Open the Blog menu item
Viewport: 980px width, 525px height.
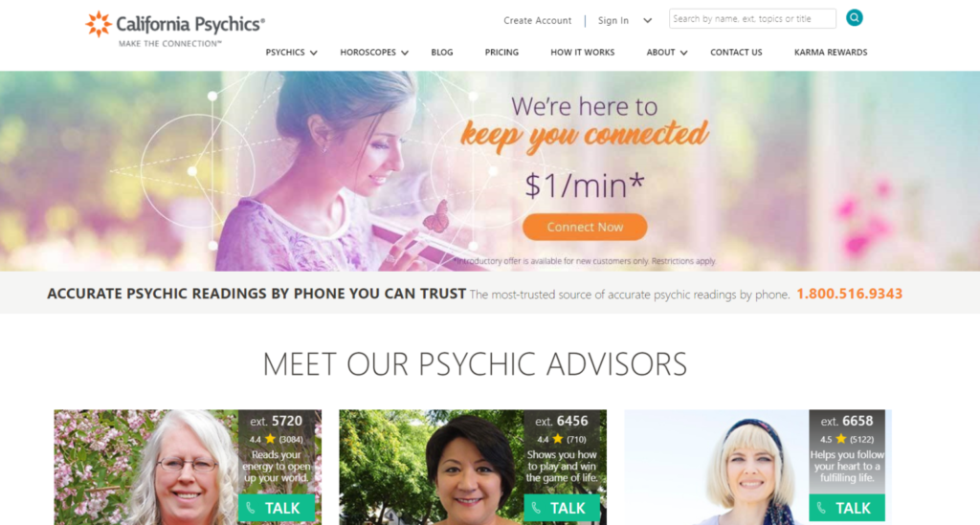(x=442, y=53)
